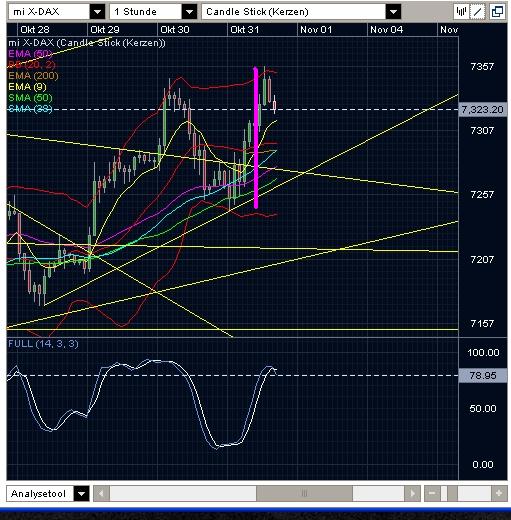
Task: Click the horizontal chart scrollbar thumb
Action: 304,493
